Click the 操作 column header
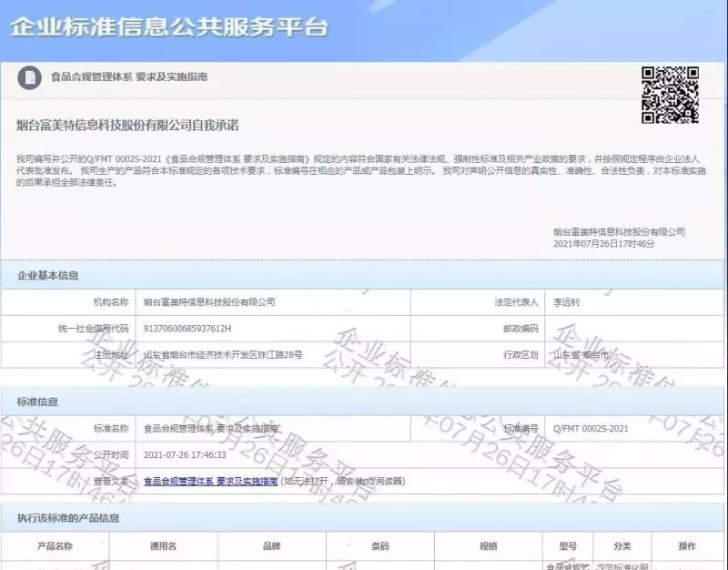 pyautogui.click(x=687, y=546)
